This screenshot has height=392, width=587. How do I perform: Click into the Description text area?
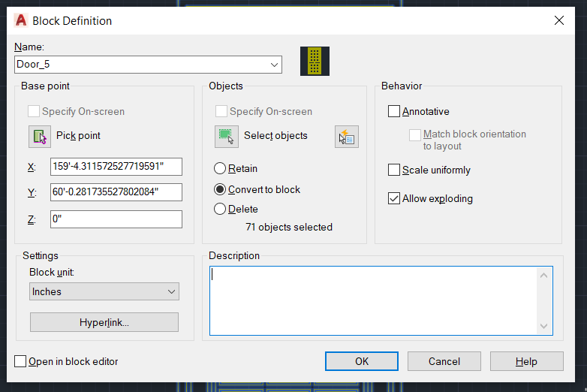coord(374,300)
